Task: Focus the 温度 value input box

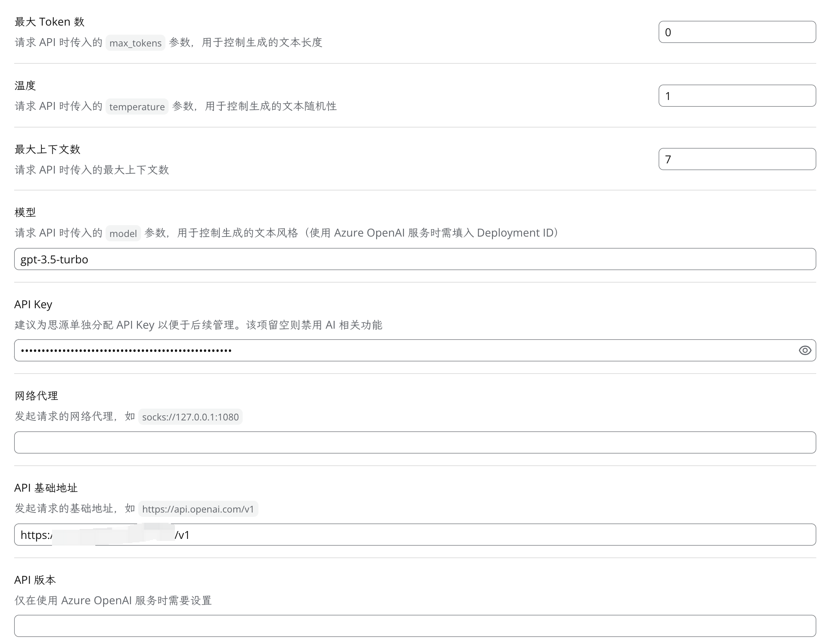Action: click(x=737, y=96)
